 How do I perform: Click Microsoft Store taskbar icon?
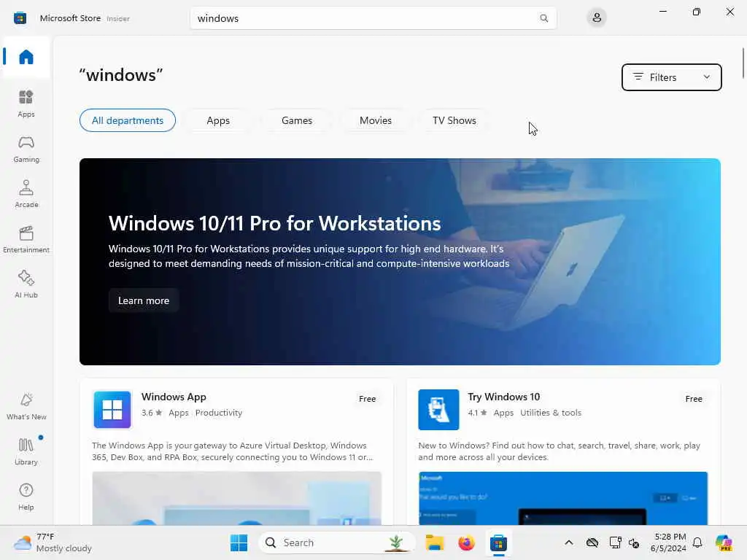tap(498, 542)
